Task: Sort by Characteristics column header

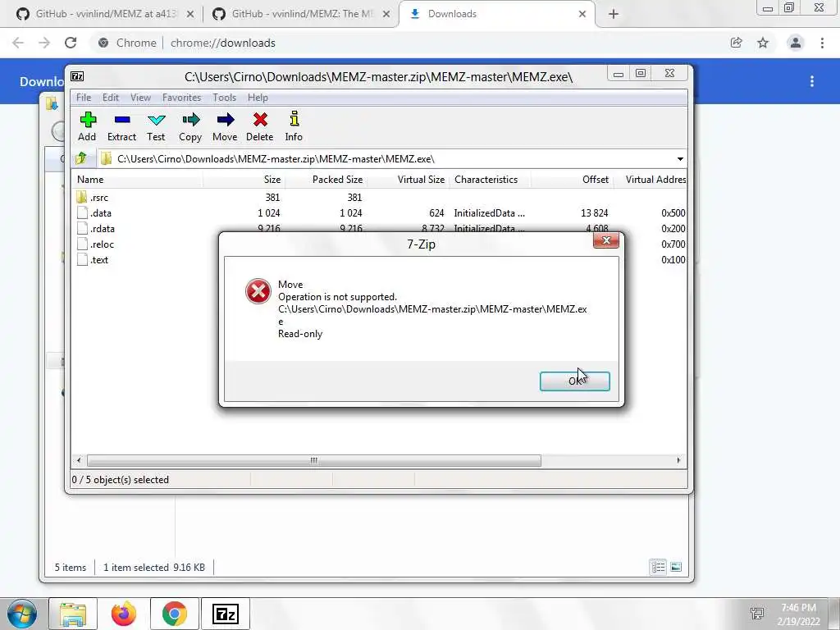Action: click(491, 180)
